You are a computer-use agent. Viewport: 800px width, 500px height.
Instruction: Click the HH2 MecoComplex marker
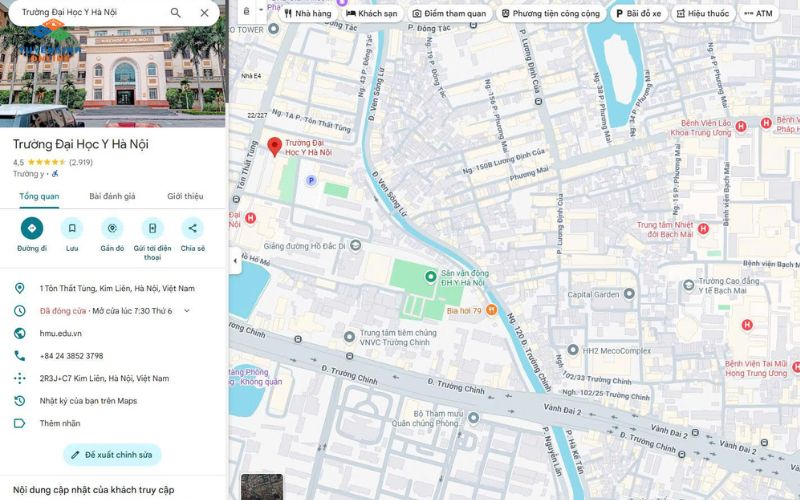pos(573,350)
